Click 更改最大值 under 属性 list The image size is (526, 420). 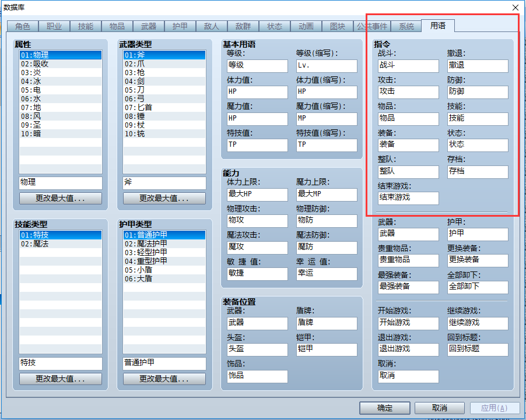point(61,199)
